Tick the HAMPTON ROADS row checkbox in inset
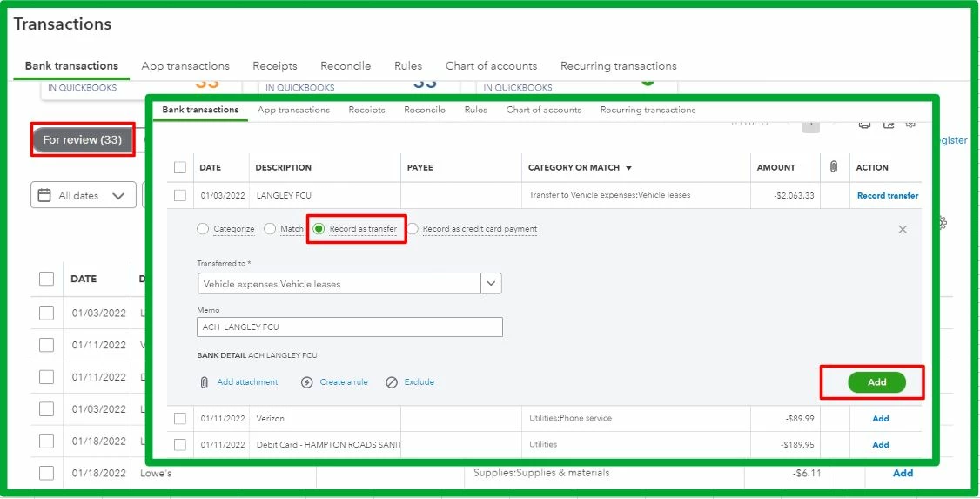Screen dimensions: 980x499 180,445
